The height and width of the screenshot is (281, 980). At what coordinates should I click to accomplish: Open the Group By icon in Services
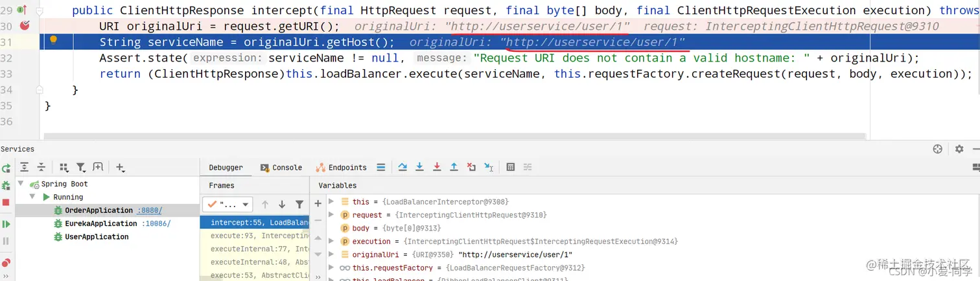[x=64, y=167]
